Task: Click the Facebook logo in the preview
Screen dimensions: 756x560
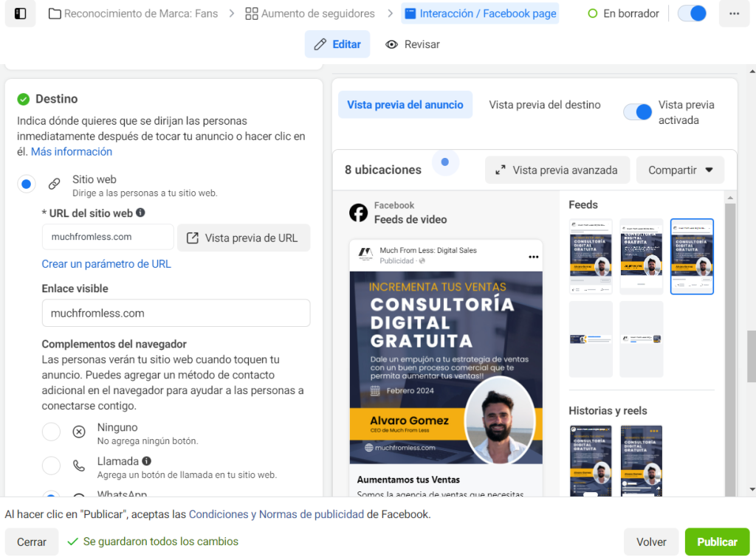Action: click(x=358, y=212)
